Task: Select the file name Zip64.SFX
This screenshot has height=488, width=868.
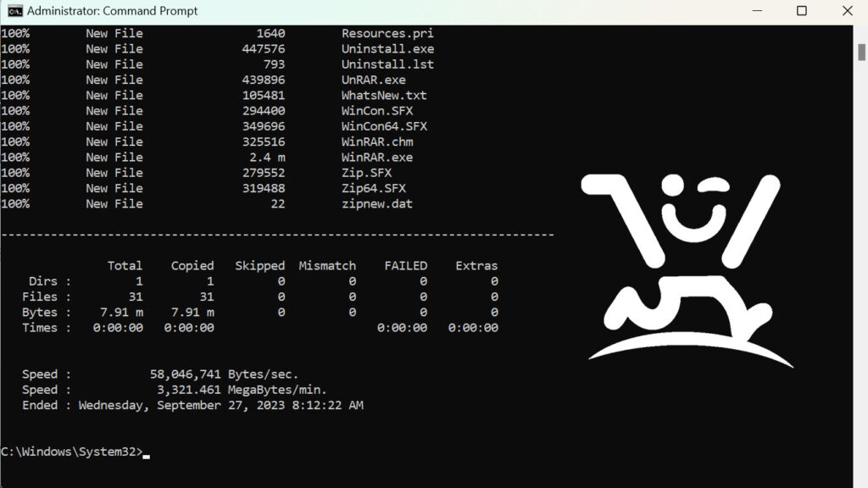Action: tap(374, 188)
